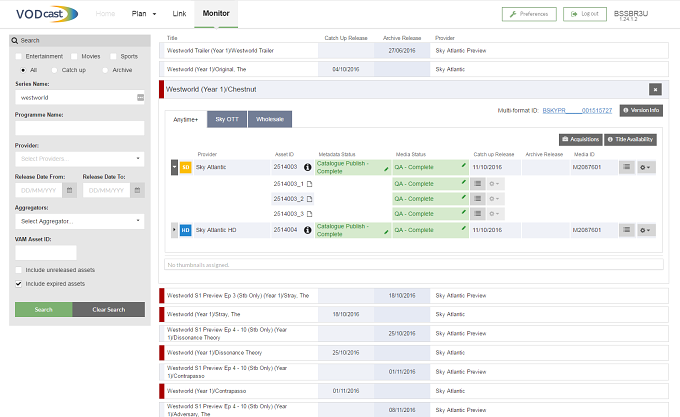
Task: Select the Archive radio button
Action: pos(105,70)
